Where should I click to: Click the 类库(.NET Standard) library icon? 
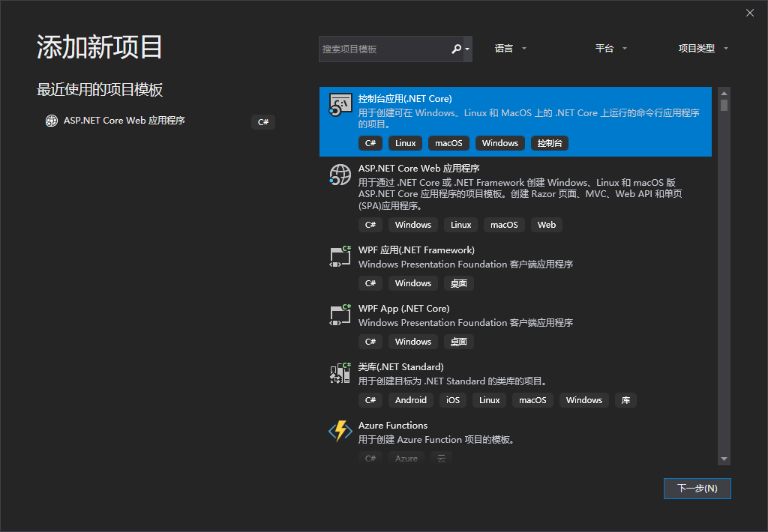point(340,373)
